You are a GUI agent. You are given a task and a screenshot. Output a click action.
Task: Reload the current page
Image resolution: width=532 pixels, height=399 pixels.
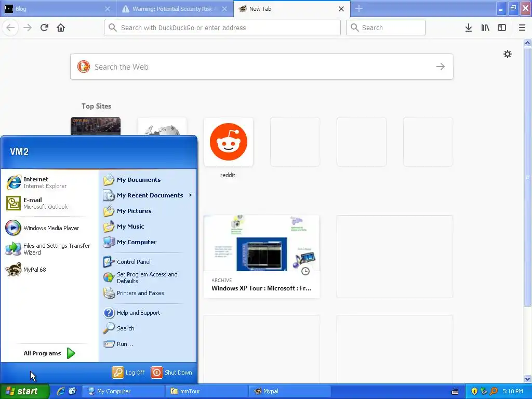(x=45, y=28)
